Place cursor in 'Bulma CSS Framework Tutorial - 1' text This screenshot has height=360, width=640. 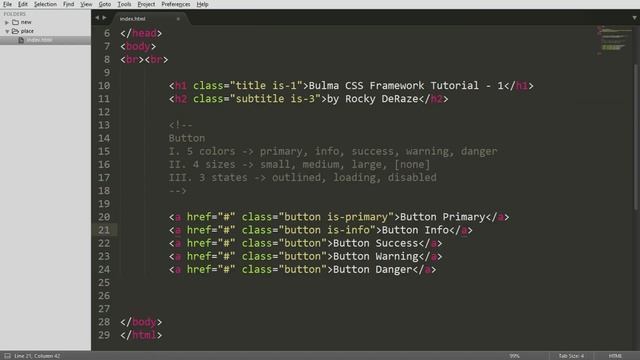pos(406,86)
